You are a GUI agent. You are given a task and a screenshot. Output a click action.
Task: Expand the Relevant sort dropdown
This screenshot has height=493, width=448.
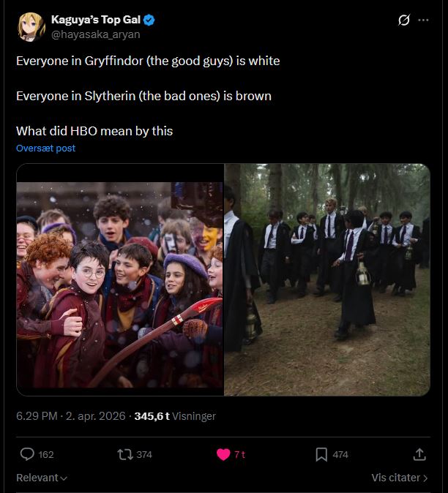point(42,478)
